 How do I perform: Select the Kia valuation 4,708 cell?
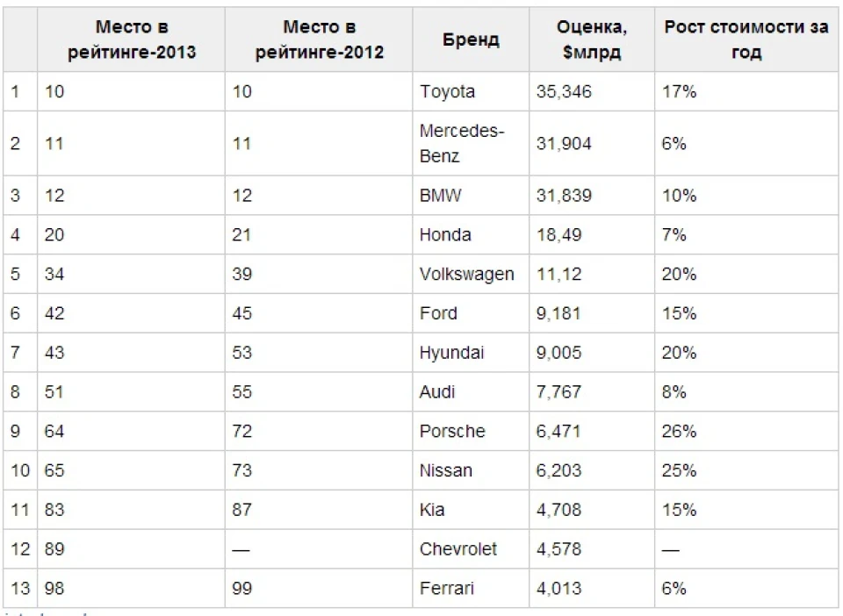click(592, 510)
